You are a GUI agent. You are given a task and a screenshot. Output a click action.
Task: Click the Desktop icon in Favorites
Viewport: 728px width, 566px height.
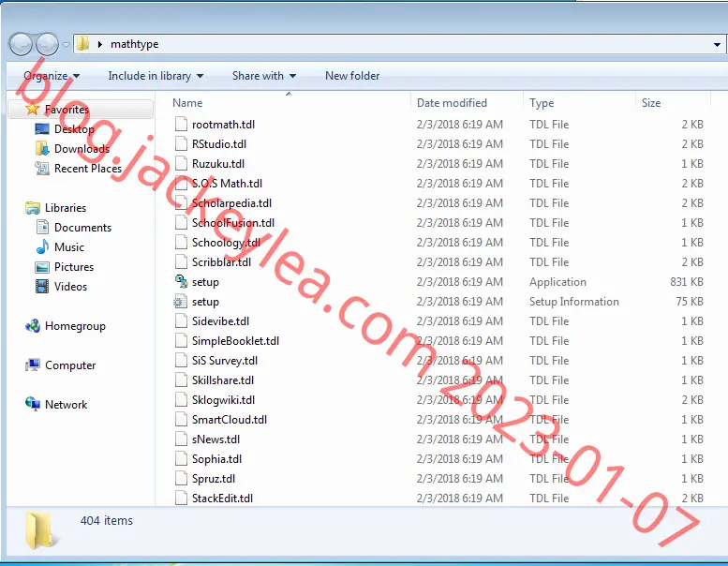coord(42,129)
